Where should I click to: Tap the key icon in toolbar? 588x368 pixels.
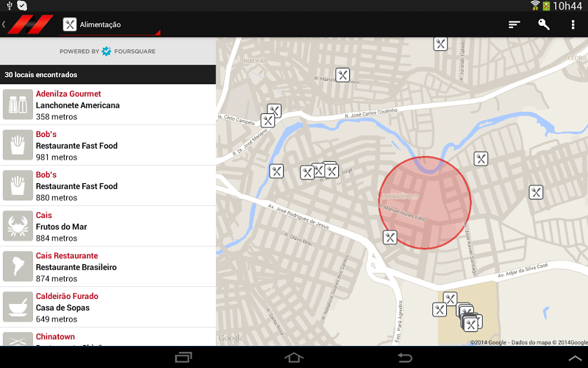point(544,24)
